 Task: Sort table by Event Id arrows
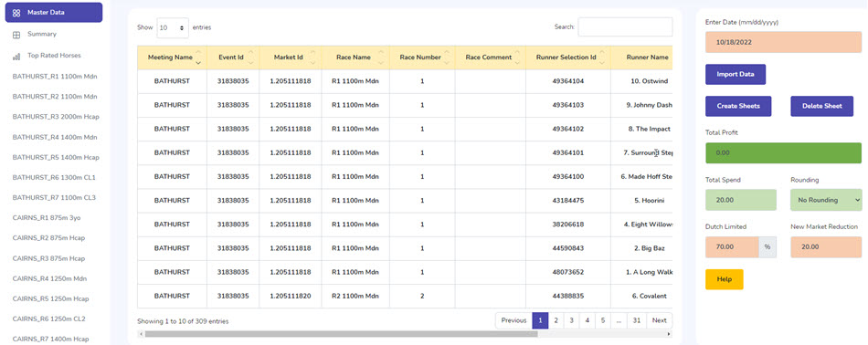point(250,57)
